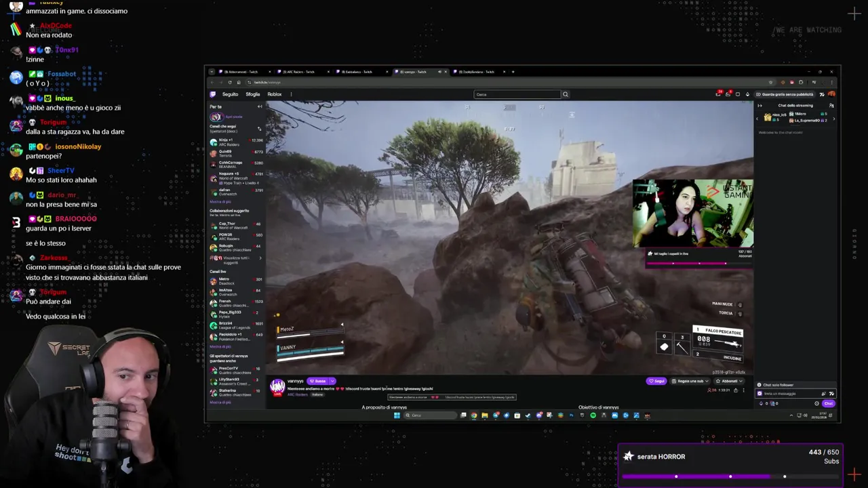Mute the vannyys tab via speaker icon

click(439, 72)
